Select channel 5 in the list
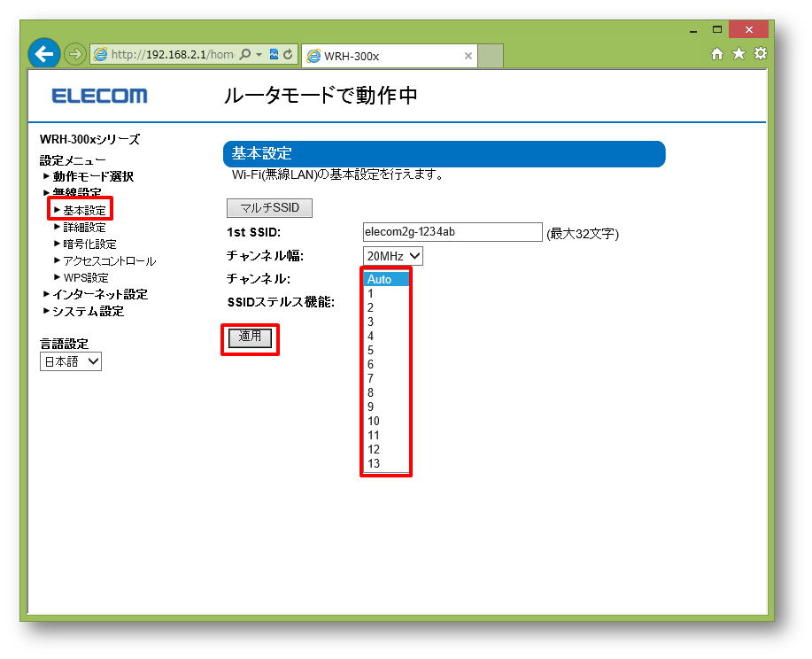The image size is (812, 659). tap(386, 350)
